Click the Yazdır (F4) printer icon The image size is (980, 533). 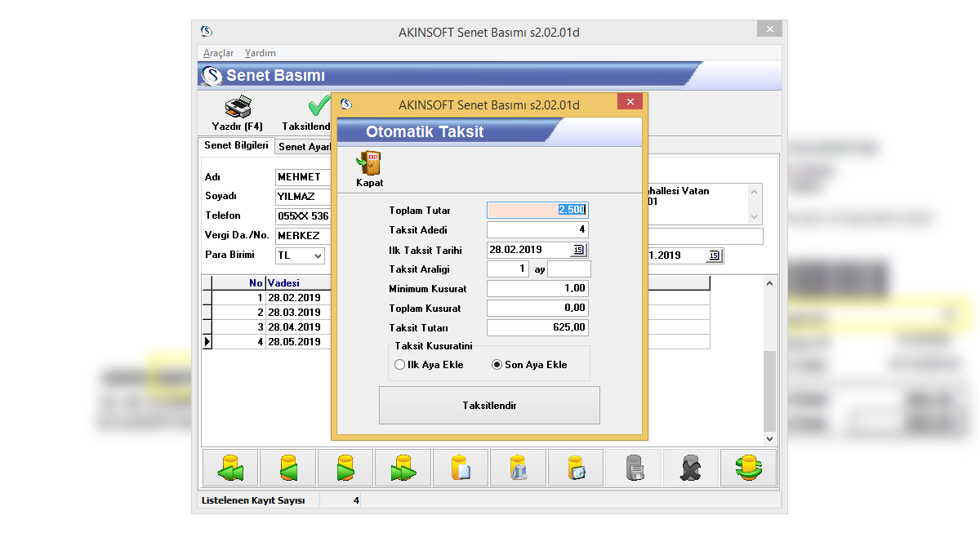[237, 108]
